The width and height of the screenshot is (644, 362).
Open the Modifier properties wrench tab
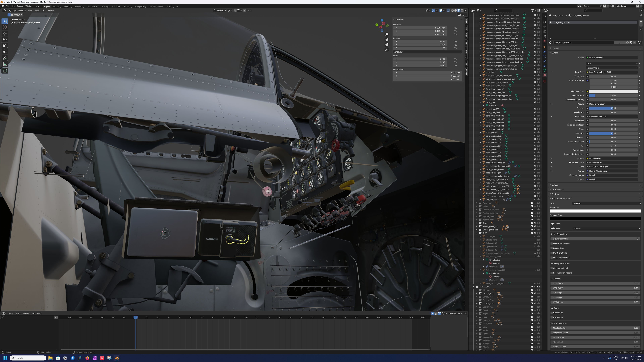(x=545, y=52)
